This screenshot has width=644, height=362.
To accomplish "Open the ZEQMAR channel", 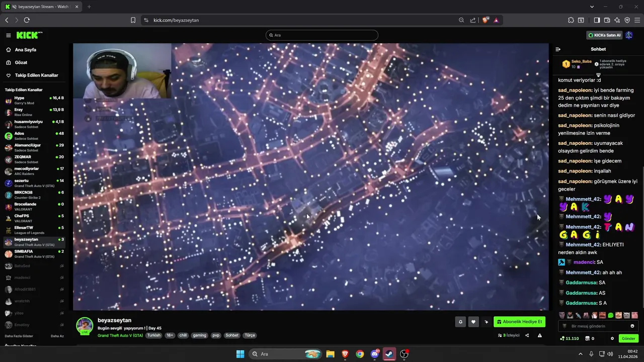I will (x=34, y=159).
